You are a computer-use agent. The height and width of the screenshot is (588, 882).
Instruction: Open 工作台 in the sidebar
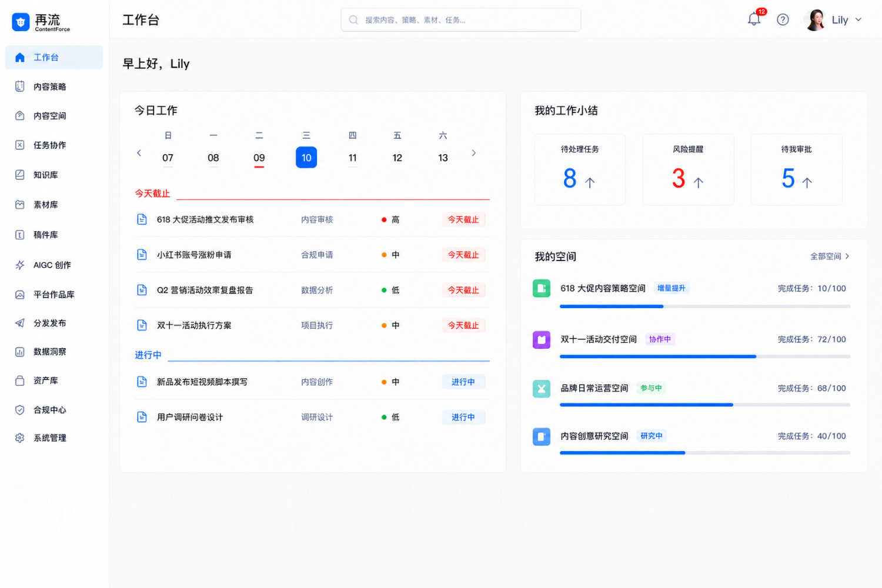(x=54, y=57)
